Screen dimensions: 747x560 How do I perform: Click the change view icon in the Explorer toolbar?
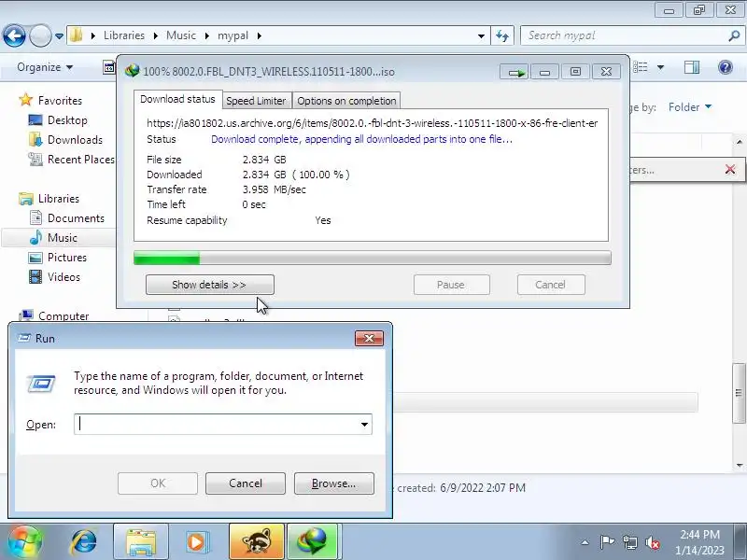pyautogui.click(x=640, y=67)
